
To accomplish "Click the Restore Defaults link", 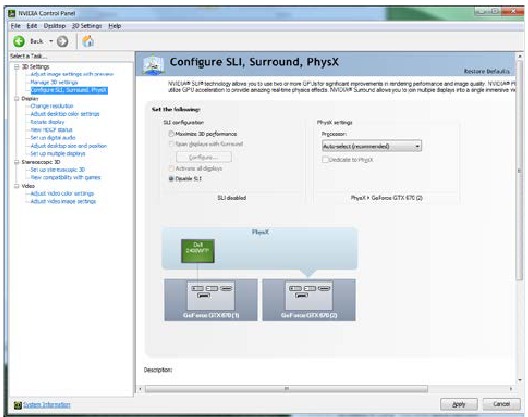I will tap(487, 71).
